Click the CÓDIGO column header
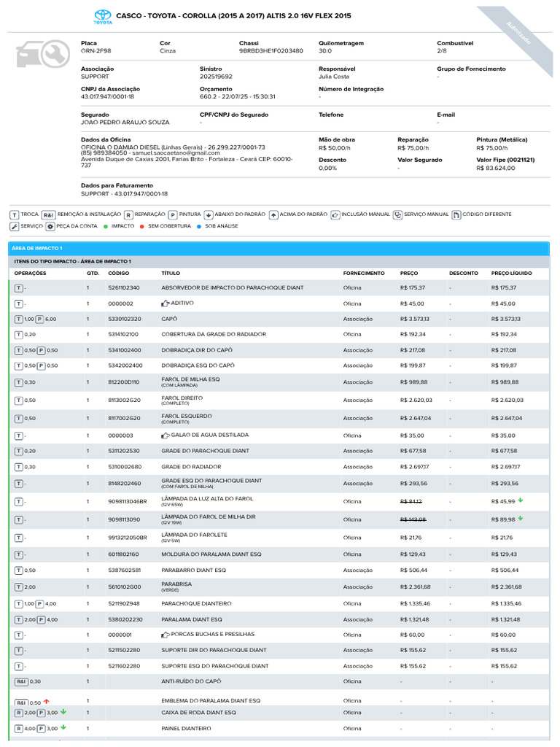 119,274
